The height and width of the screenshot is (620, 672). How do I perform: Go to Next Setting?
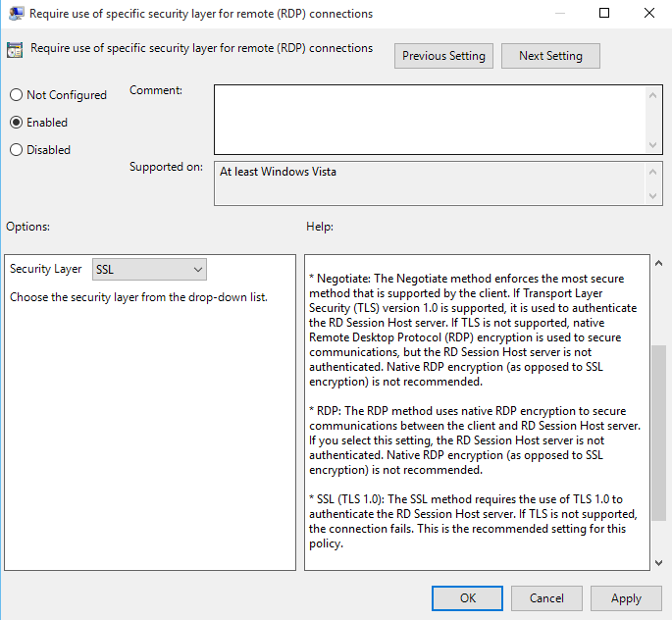[x=550, y=56]
